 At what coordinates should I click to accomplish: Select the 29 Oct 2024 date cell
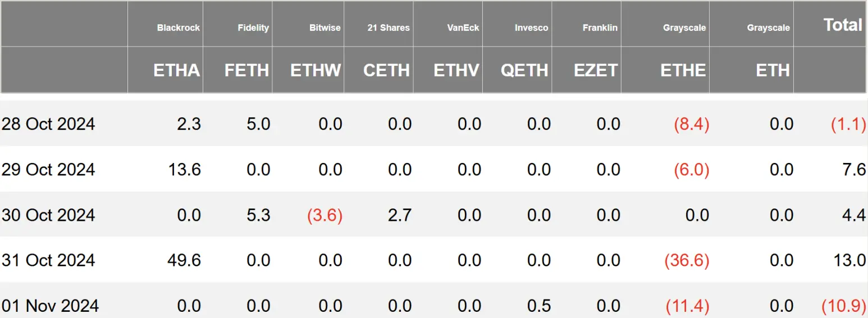pos(48,169)
